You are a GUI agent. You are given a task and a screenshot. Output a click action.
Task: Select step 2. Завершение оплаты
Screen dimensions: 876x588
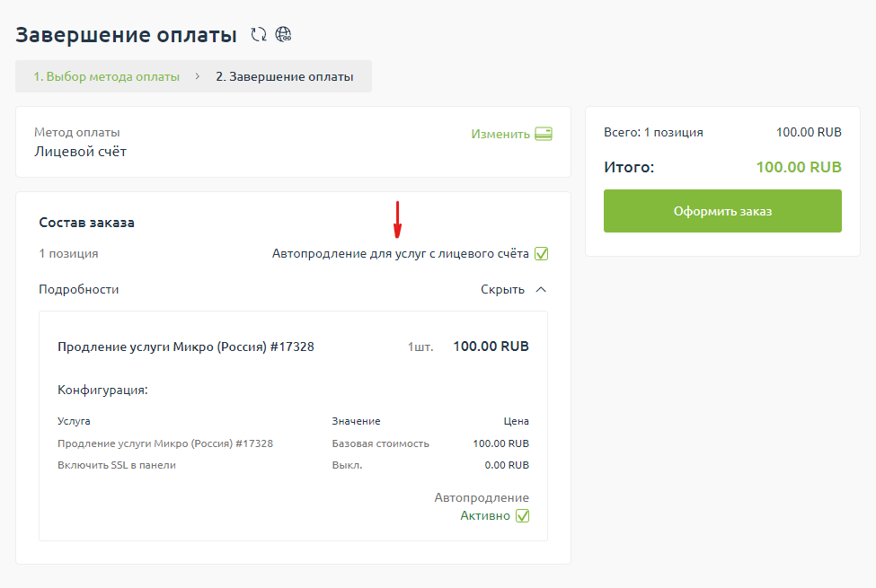click(x=284, y=76)
